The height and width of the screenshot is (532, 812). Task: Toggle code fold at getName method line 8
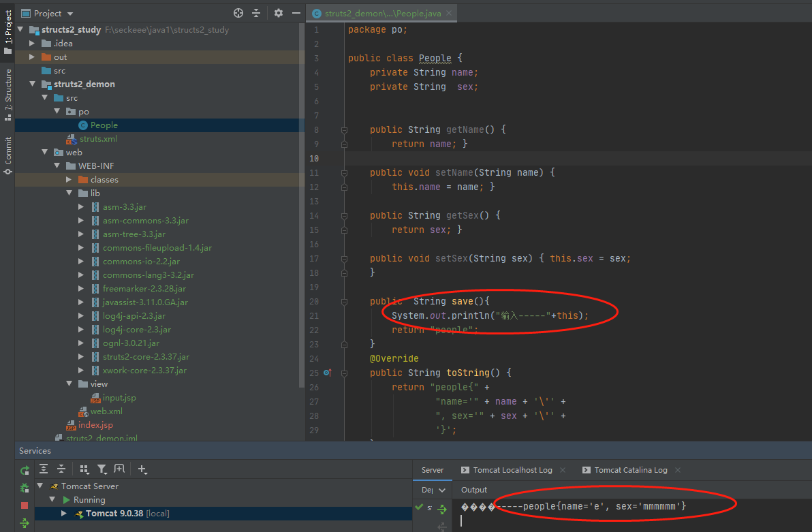[x=344, y=129]
